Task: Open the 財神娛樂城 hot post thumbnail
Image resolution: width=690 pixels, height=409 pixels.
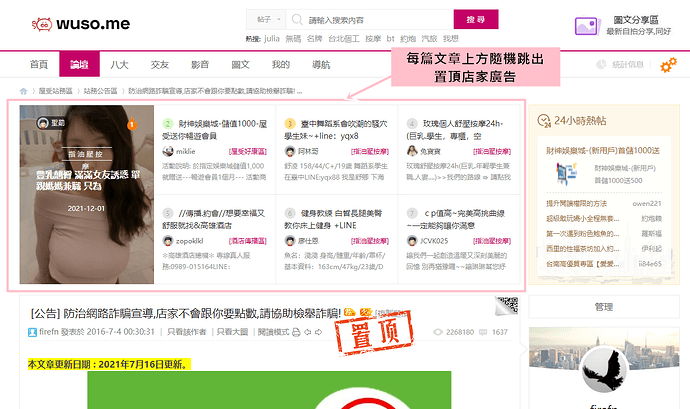Action: pos(566,174)
